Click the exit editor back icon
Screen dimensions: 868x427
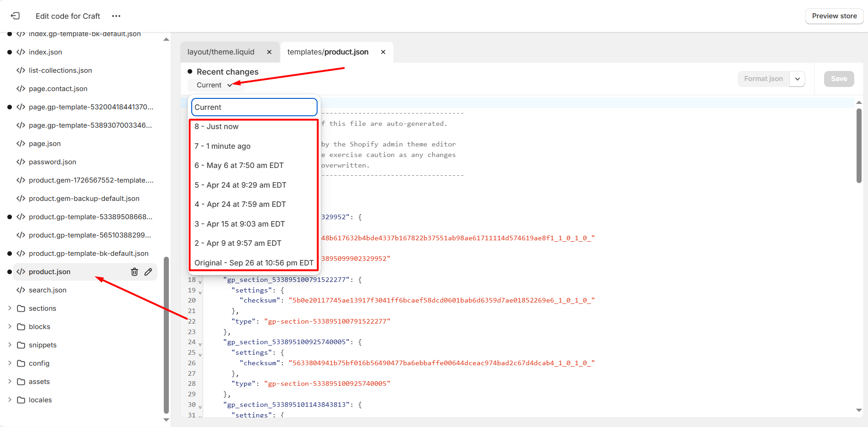(15, 16)
